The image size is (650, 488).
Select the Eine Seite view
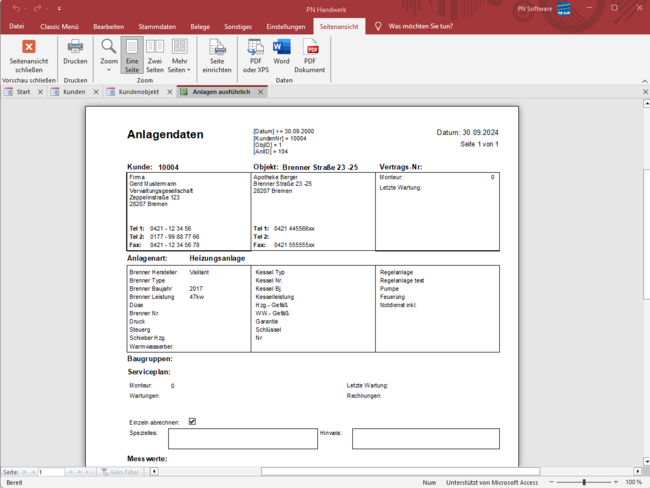(132, 56)
